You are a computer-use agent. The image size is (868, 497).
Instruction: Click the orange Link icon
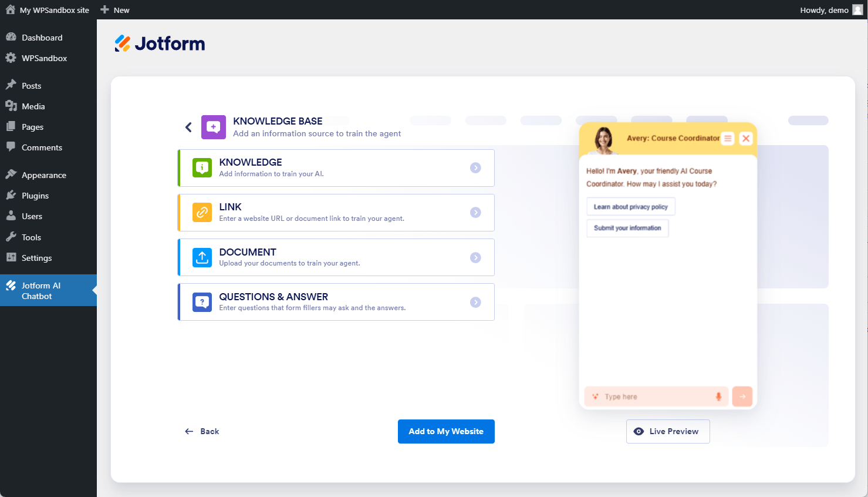tap(202, 213)
